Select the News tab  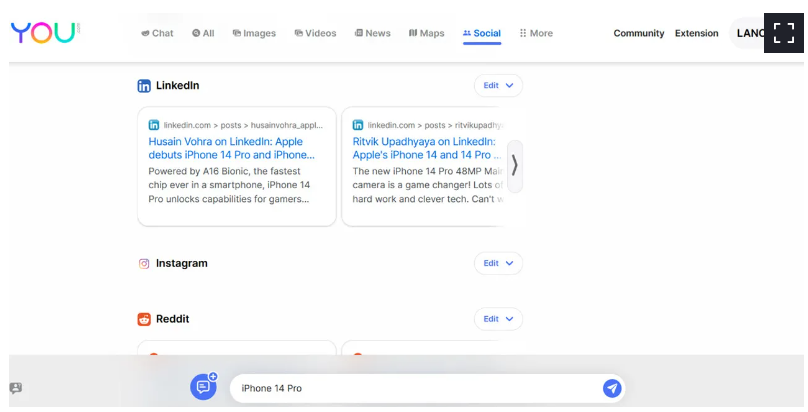point(373,33)
